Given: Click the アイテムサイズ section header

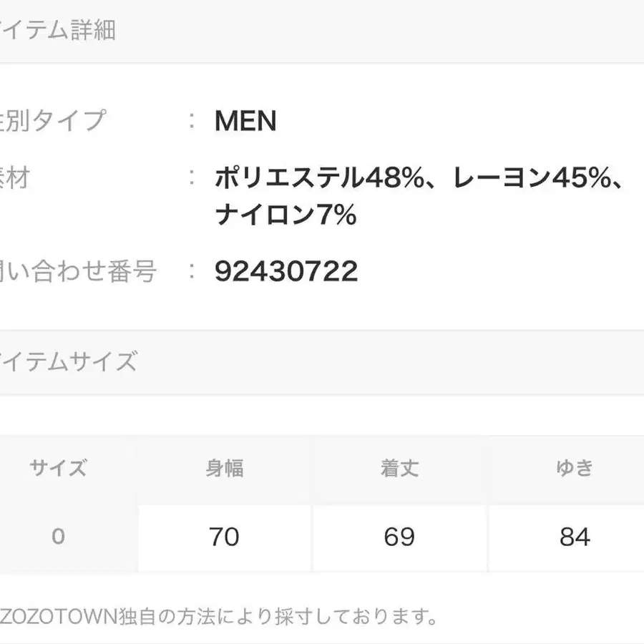Looking at the screenshot, I should coord(68,362).
